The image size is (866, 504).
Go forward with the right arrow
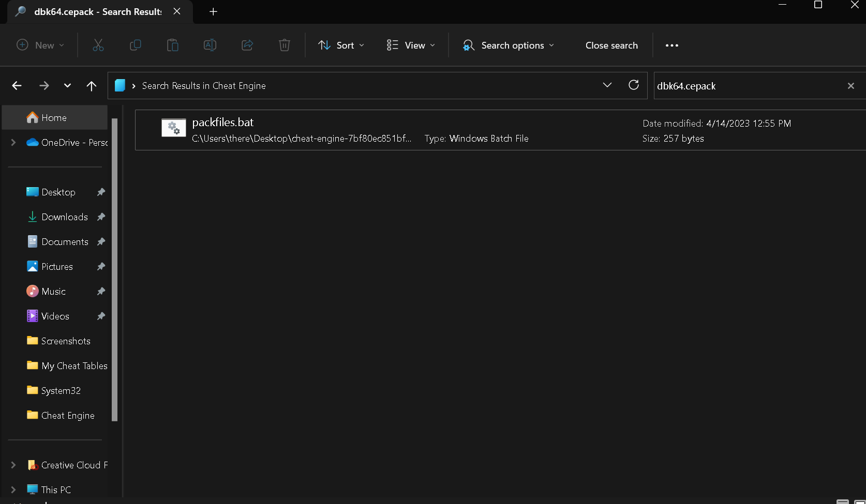tap(44, 86)
